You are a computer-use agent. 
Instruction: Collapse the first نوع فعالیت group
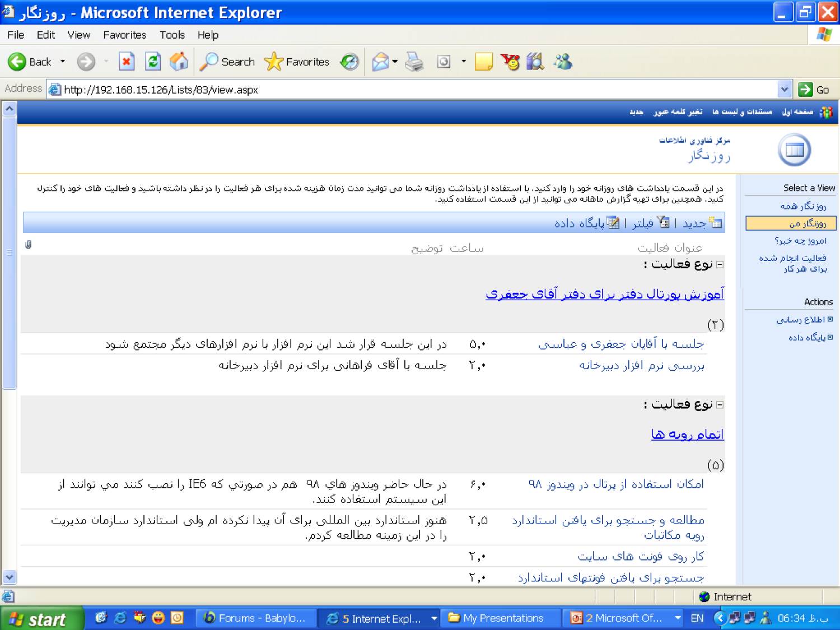720,264
